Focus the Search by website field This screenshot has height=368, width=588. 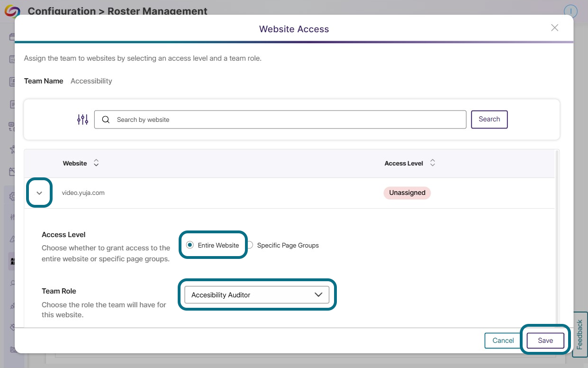280,120
